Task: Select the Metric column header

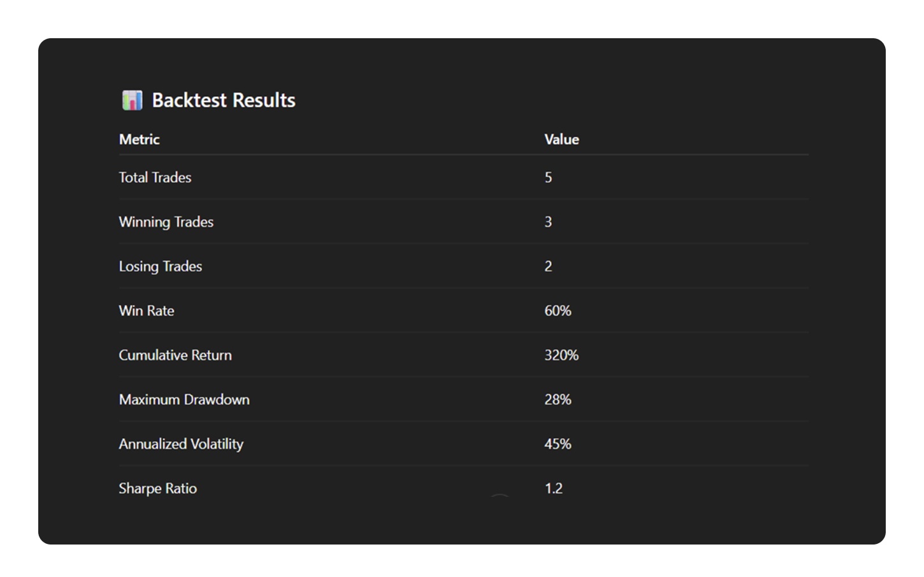Action: click(140, 139)
